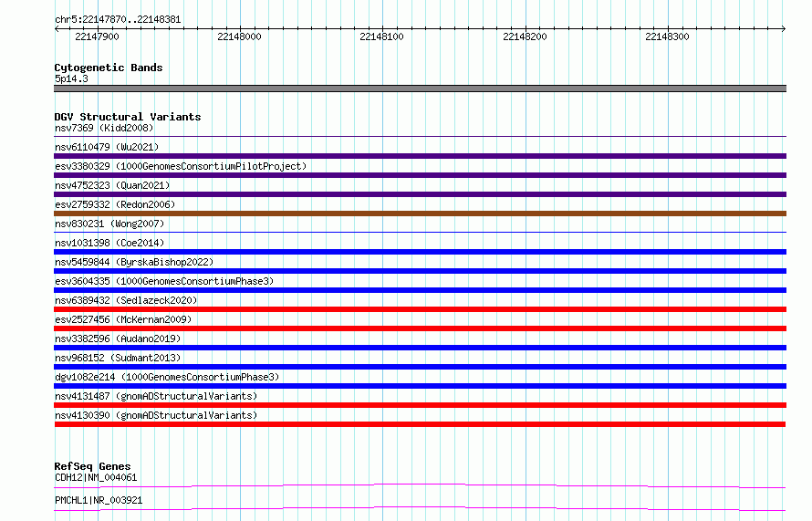Screen dimensions: 812x521
Task: Click the purple bar under nsv4752323
Action: (x=420, y=194)
